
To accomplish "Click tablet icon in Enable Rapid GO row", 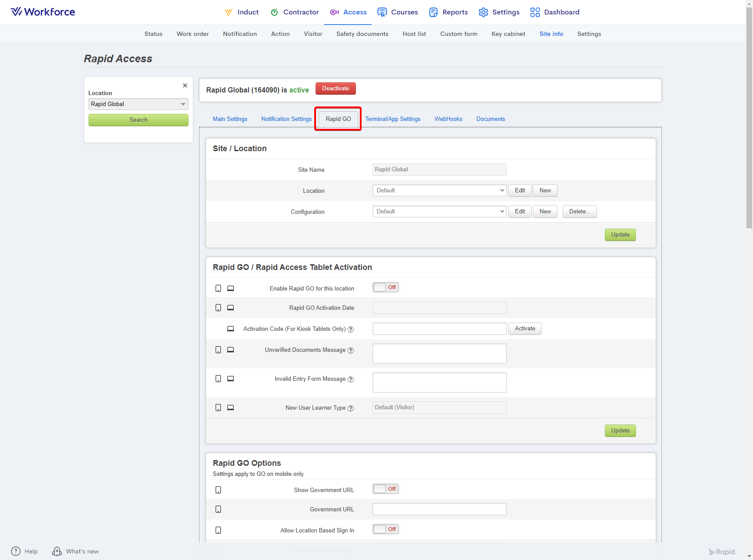I will tap(231, 288).
